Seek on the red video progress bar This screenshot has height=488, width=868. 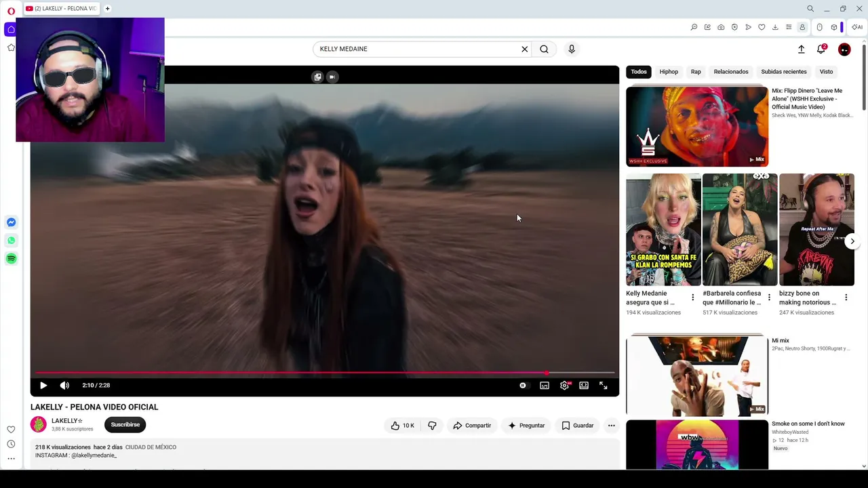[x=325, y=372]
